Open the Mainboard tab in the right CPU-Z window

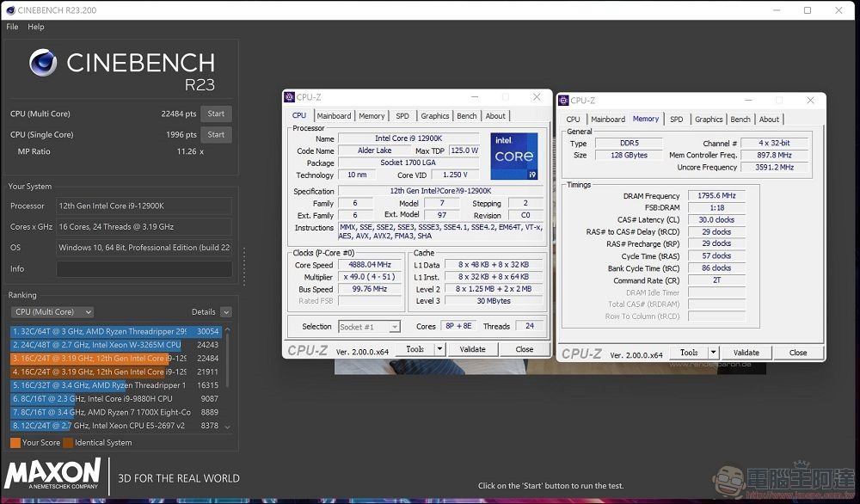pos(606,119)
